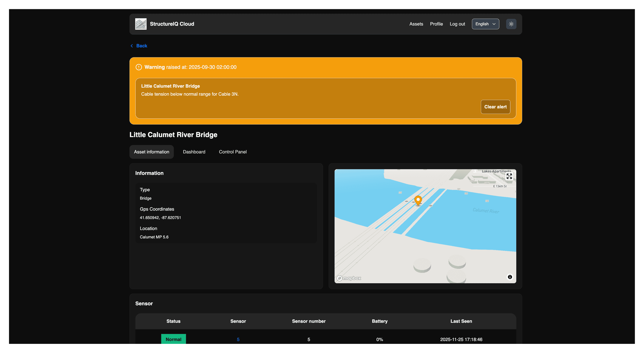The height and width of the screenshot is (358, 644).
Task: Click the Mapbox logo on map
Action: click(x=349, y=278)
